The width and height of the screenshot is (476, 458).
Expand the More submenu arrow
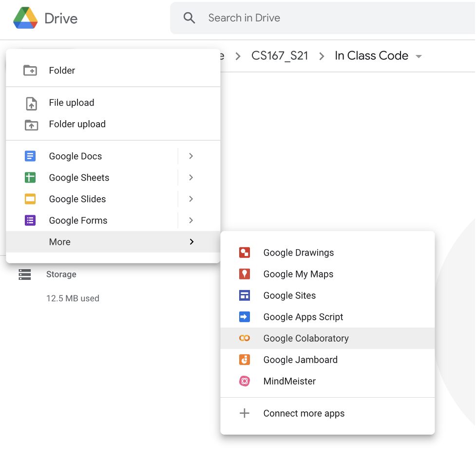pyautogui.click(x=191, y=242)
